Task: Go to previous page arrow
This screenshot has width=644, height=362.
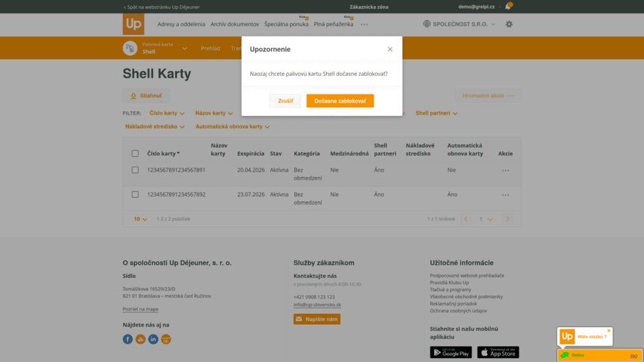Action: tap(466, 219)
